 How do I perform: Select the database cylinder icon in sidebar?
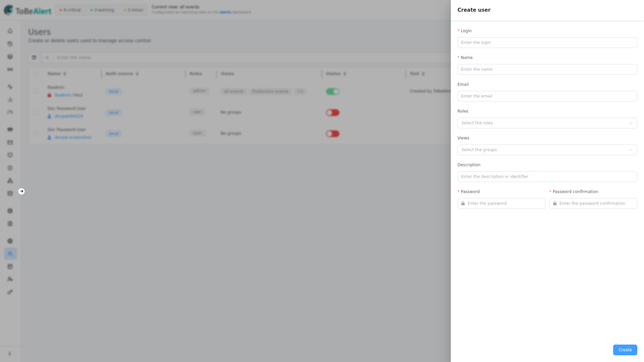(x=10, y=193)
